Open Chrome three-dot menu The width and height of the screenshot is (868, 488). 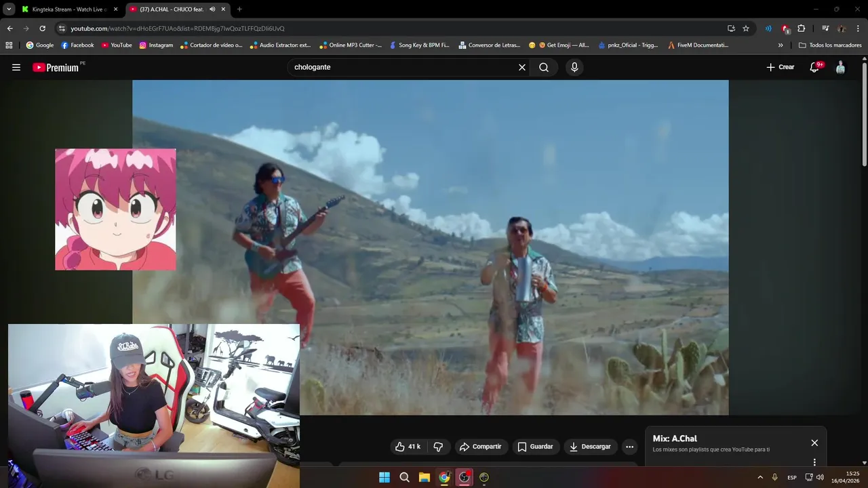coord(859,28)
